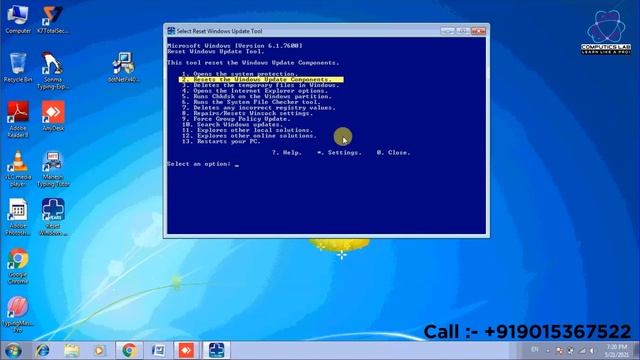Screen dimensions: 640x360
Task: Click option 9 Force Group Policy Update
Action: [236, 119]
